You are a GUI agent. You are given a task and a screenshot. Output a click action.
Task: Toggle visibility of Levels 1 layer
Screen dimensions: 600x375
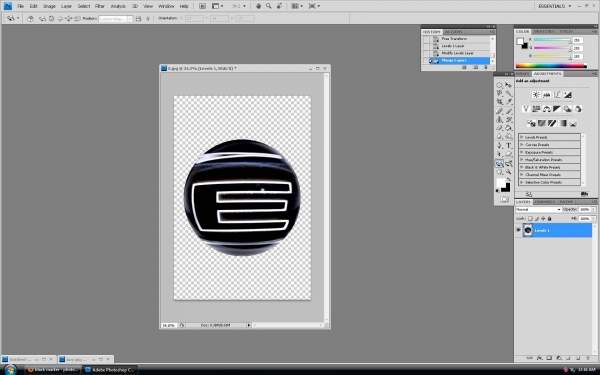[x=518, y=230]
